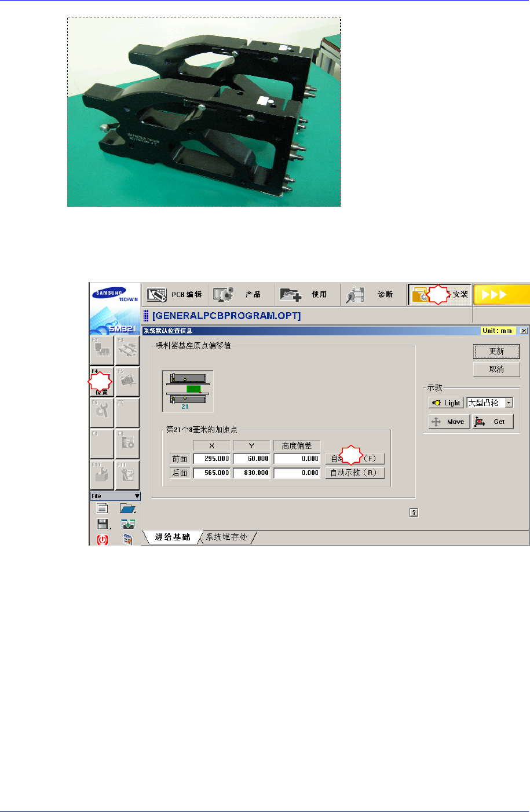
Task: Close the 系统默认位置信息 dialog
Action: pos(524,331)
